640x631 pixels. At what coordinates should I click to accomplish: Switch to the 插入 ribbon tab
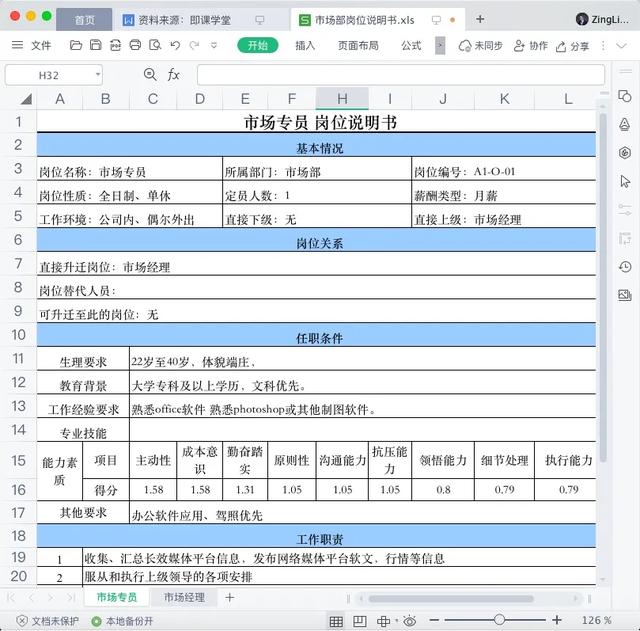pos(305,45)
